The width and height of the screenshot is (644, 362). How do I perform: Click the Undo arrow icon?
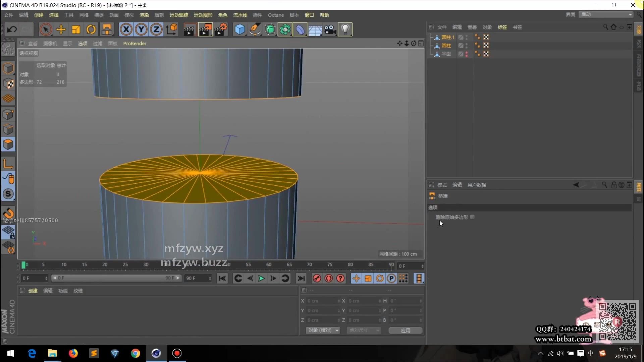12,29
